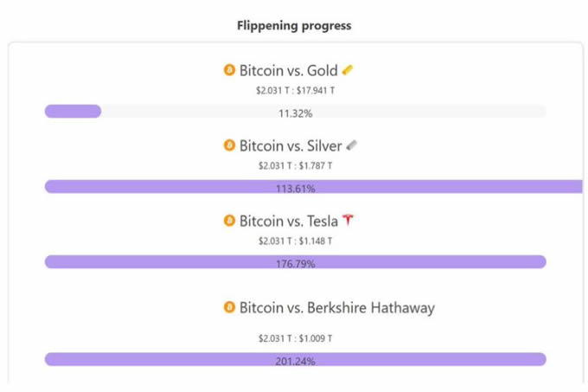588x392 pixels.
Task: Select the $2.031 T : $1.148 T values
Action: [x=296, y=241]
